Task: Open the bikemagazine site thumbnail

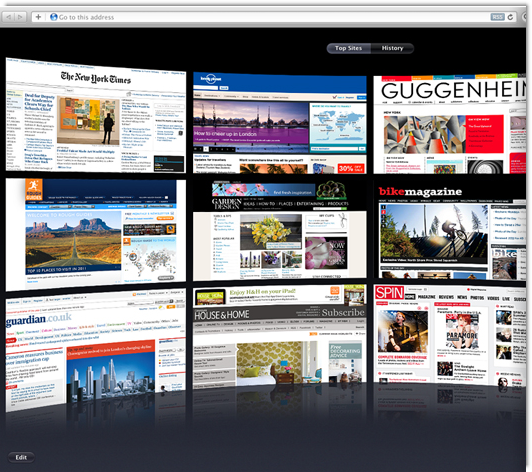Action: click(x=450, y=231)
